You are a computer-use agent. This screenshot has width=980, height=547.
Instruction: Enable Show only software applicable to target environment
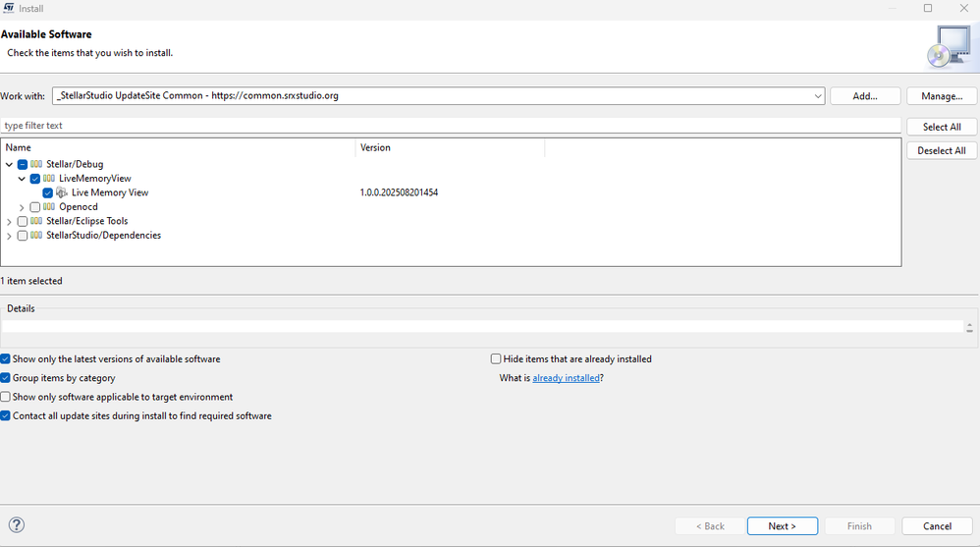coord(6,397)
